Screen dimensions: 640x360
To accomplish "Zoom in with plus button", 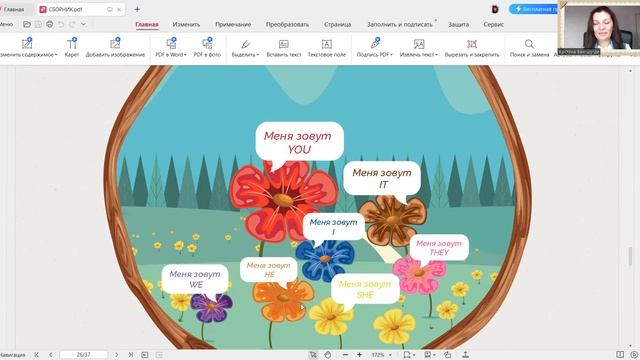I will tap(360, 355).
